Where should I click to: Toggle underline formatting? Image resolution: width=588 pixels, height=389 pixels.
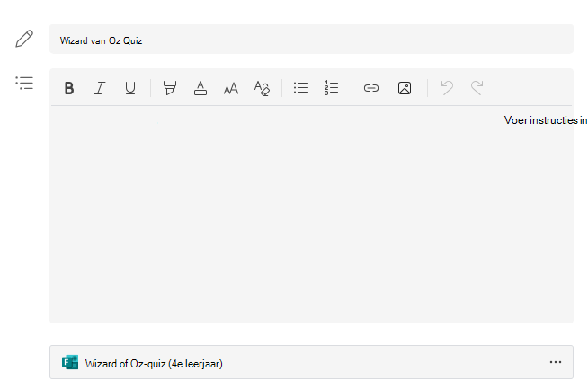click(x=130, y=88)
